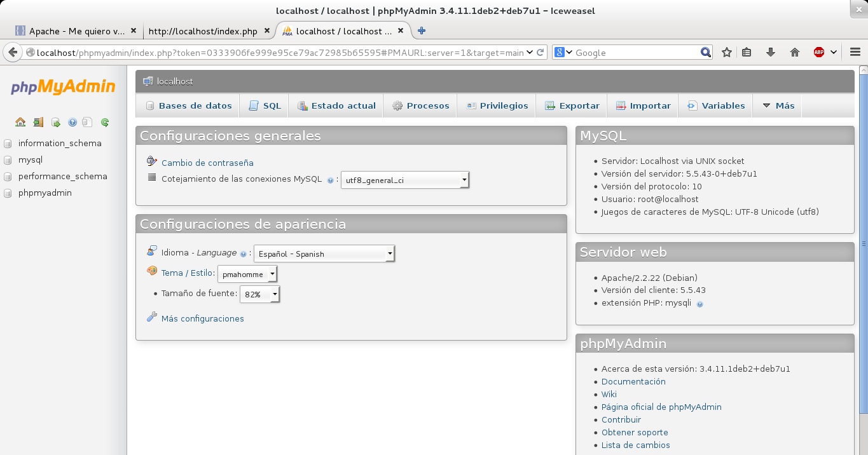Click the log out door icon

point(38,123)
